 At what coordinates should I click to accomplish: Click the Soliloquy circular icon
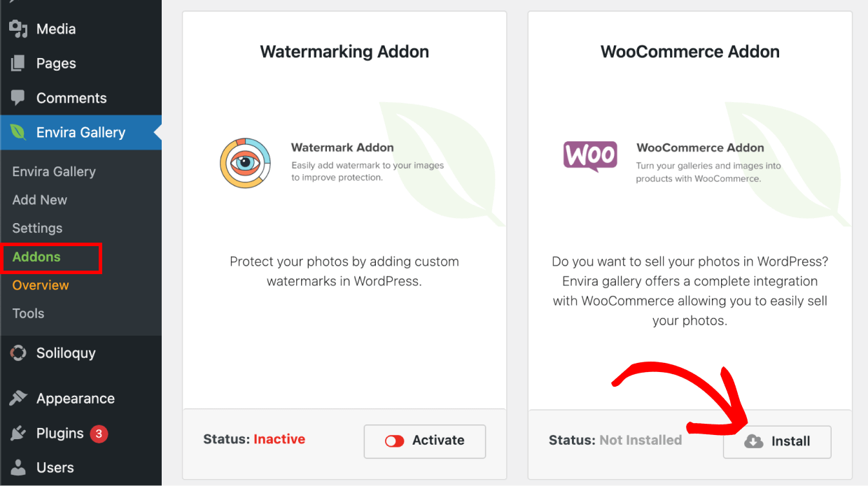18,353
